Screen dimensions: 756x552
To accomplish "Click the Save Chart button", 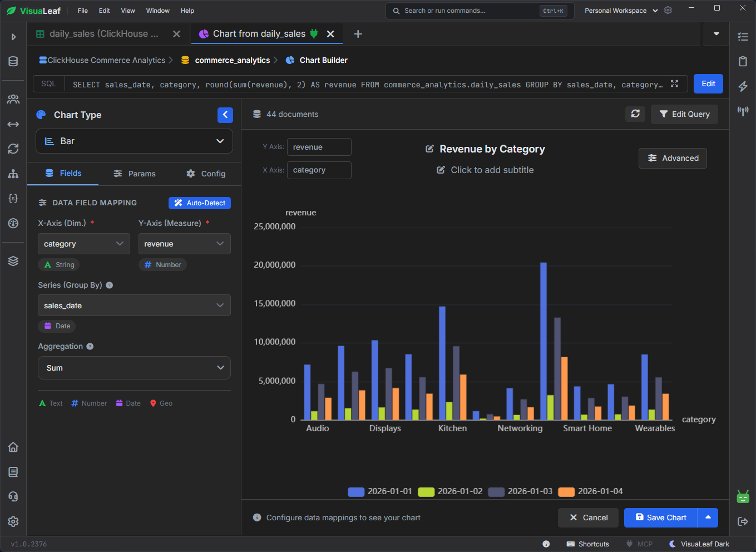I will (661, 517).
